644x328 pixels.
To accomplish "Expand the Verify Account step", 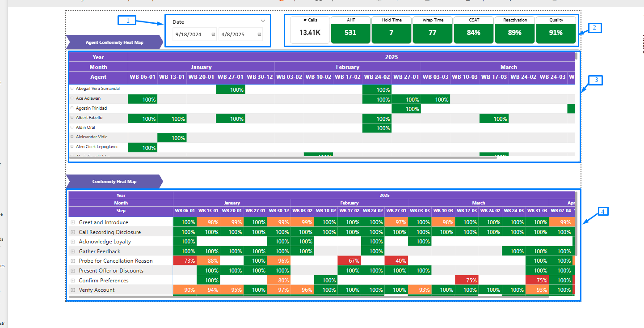I will point(72,290).
